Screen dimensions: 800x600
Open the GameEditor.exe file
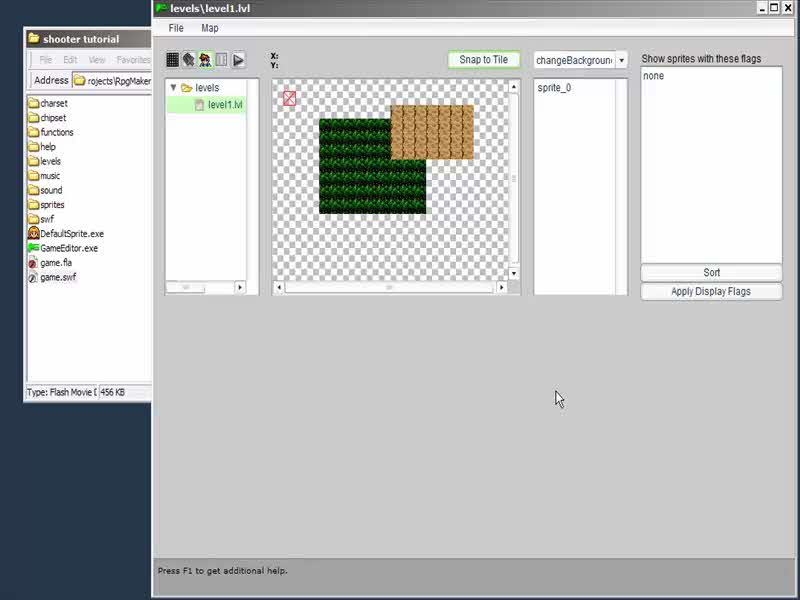pyautogui.click(x=68, y=248)
